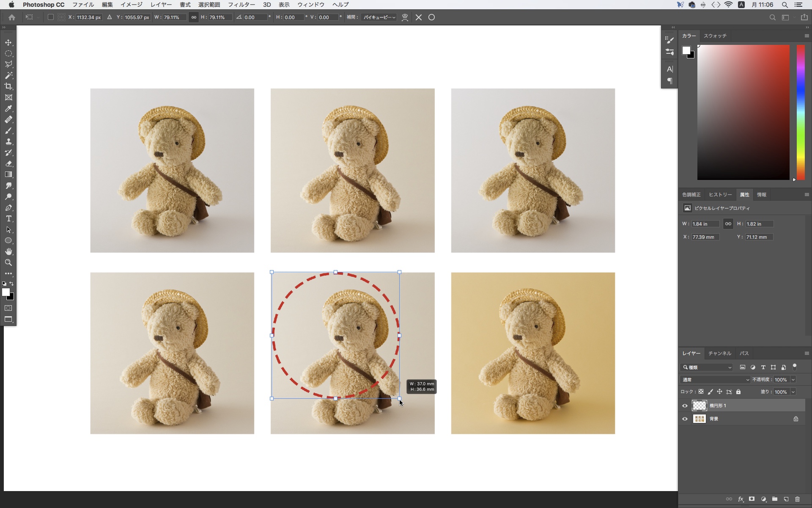Commit the transform with circle icon
The width and height of the screenshot is (812, 508).
pos(431,17)
